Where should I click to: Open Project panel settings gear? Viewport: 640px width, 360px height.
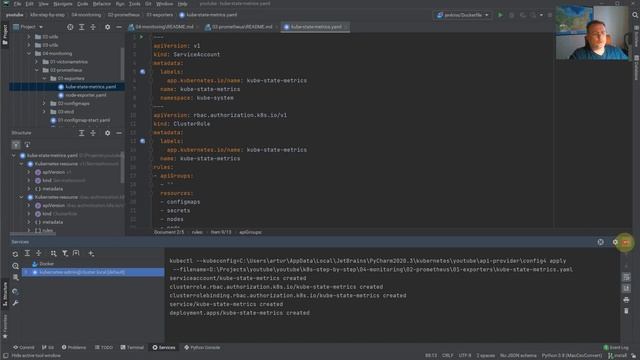pos(107,27)
